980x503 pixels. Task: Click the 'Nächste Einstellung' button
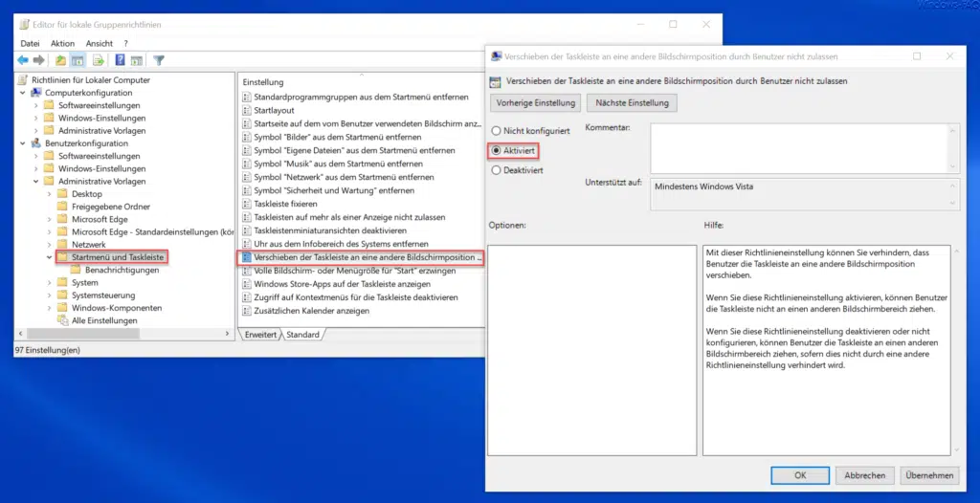(x=632, y=102)
